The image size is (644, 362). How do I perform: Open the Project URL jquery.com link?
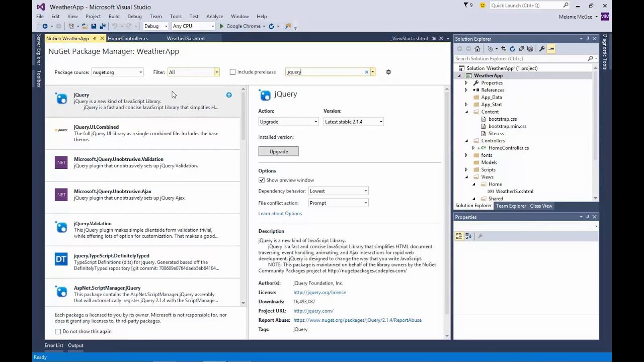click(313, 311)
